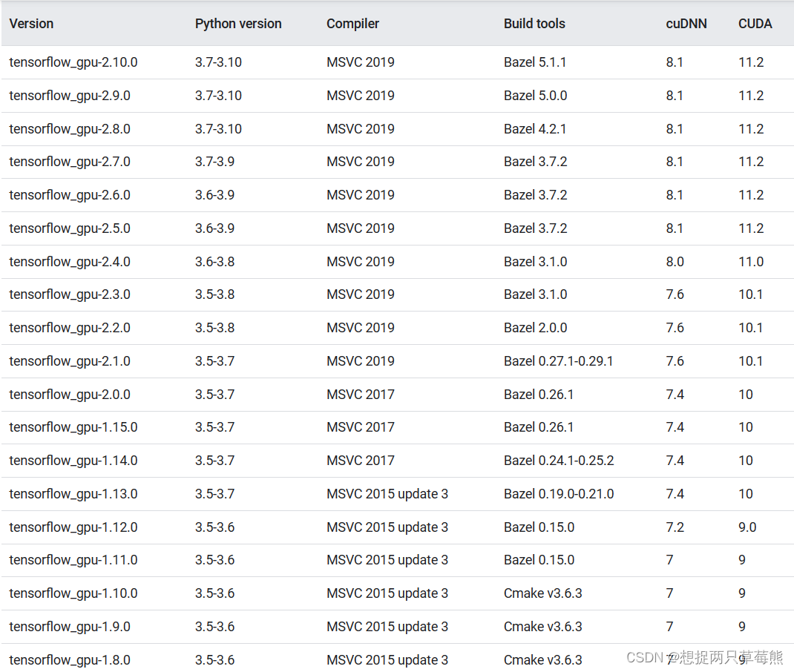
Task: Click Bazel 0.27.1-0.29.1 build tools cell
Action: [558, 361]
